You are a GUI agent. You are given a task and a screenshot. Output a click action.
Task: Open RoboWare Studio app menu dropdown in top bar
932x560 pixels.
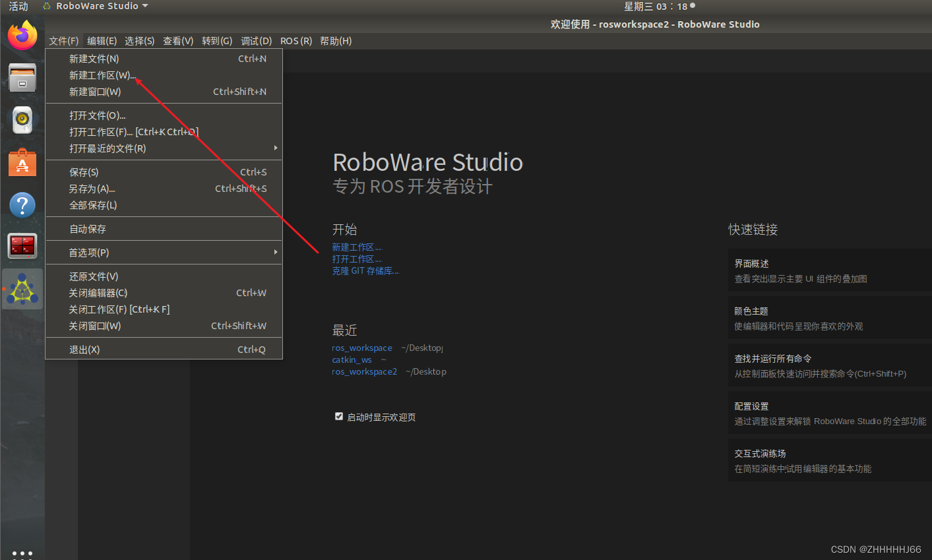point(95,6)
